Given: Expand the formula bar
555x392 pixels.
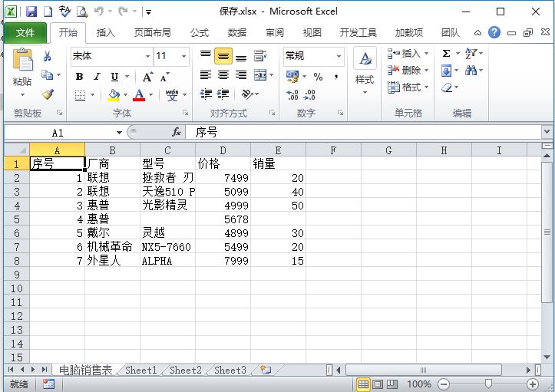Looking at the screenshot, I should coord(547,132).
